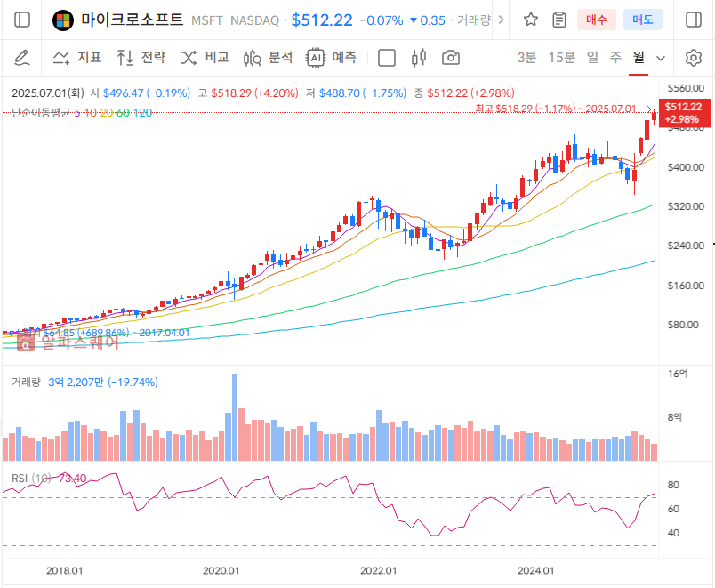Screen dimensions: 715x588
Task: Toggle the 60-period moving average
Action: tap(123, 113)
